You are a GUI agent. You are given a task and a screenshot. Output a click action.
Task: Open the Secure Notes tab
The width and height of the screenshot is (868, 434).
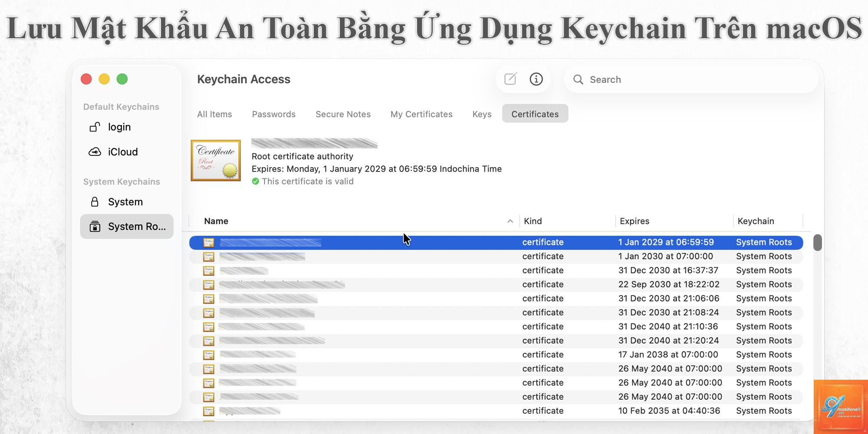tap(343, 114)
